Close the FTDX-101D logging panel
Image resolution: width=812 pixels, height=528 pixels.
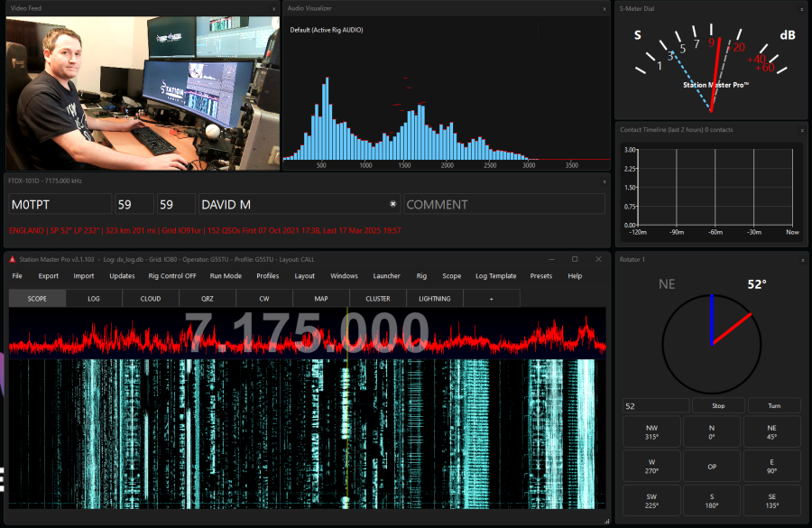click(x=604, y=181)
